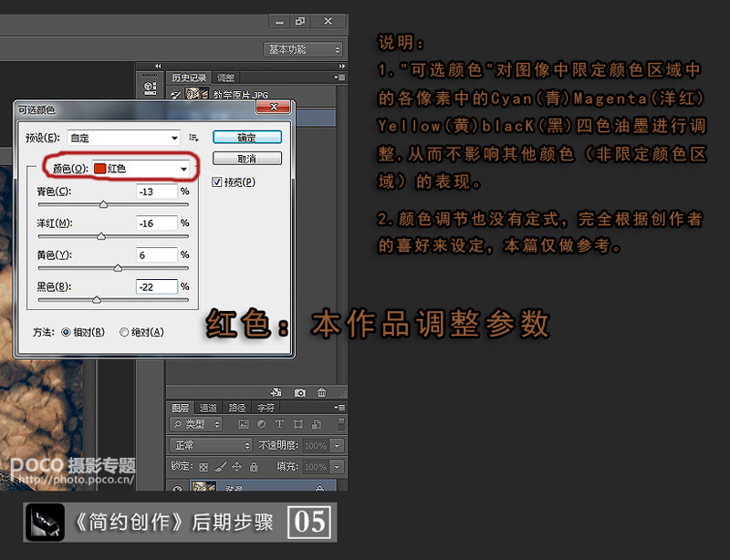Image resolution: width=730 pixels, height=560 pixels.
Task: Select the 相对 (Relative) method radio button
Action: coord(66,332)
